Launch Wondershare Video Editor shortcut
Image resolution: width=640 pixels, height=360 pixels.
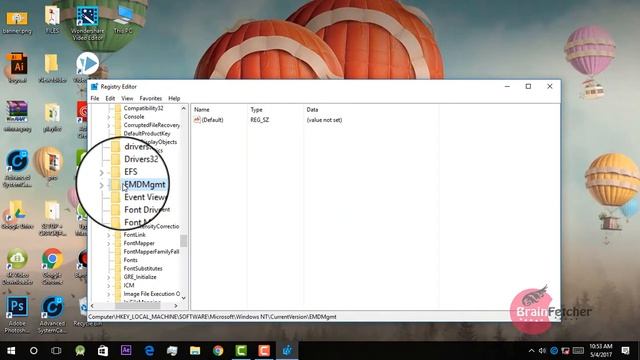coord(87,23)
